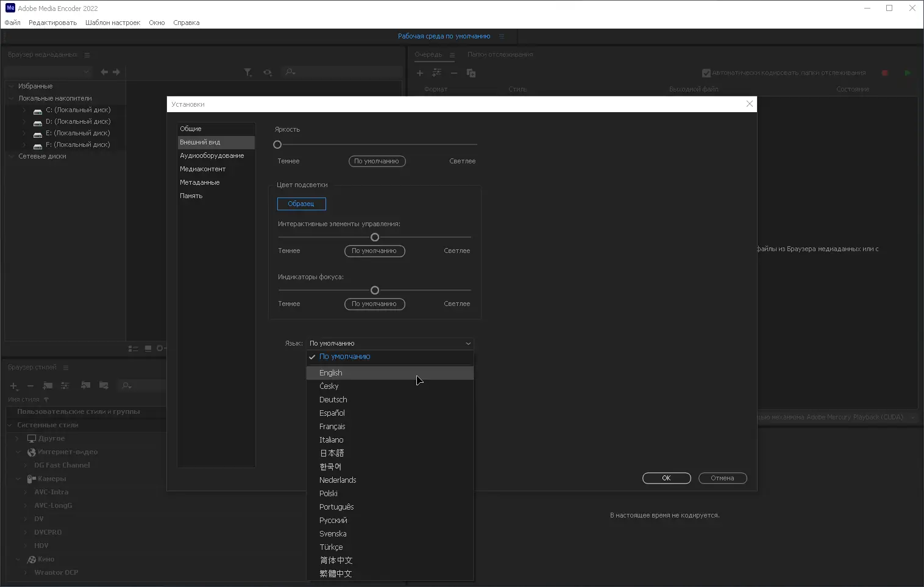Click the Import Presets icon

click(x=85, y=385)
